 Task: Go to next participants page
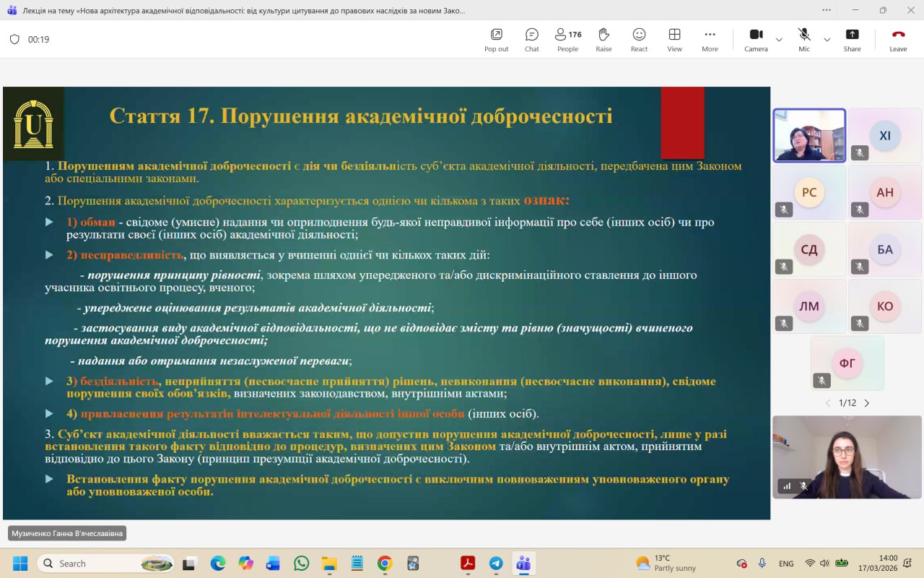pyautogui.click(x=867, y=403)
